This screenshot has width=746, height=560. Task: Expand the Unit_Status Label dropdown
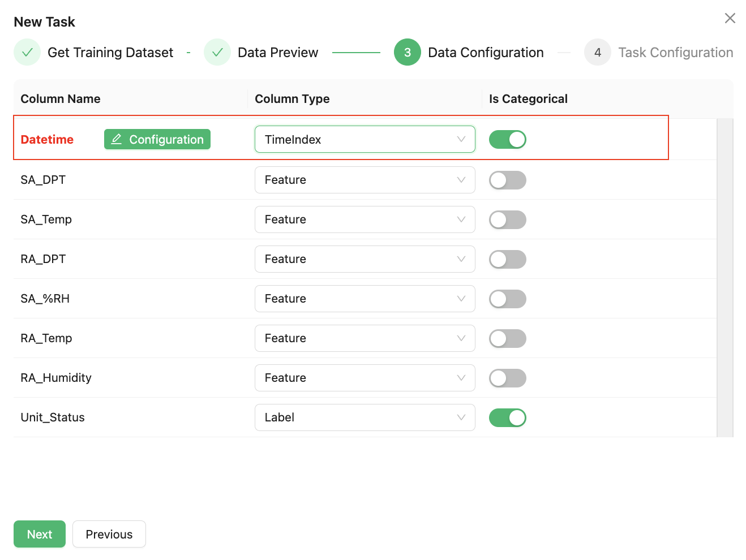pyautogui.click(x=365, y=418)
